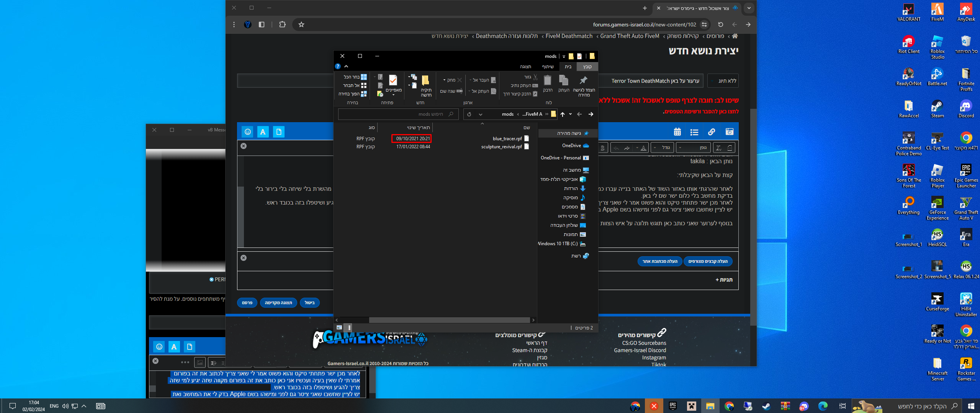Open Steam from the Windows taskbar
The width and height of the screenshot is (980, 413).
coord(766,406)
